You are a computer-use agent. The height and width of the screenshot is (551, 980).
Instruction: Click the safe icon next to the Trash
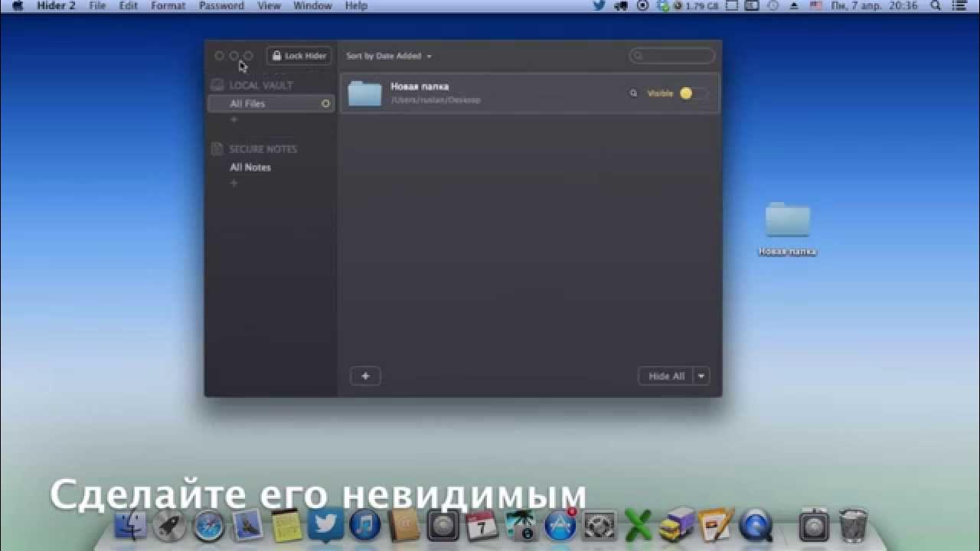(x=813, y=526)
